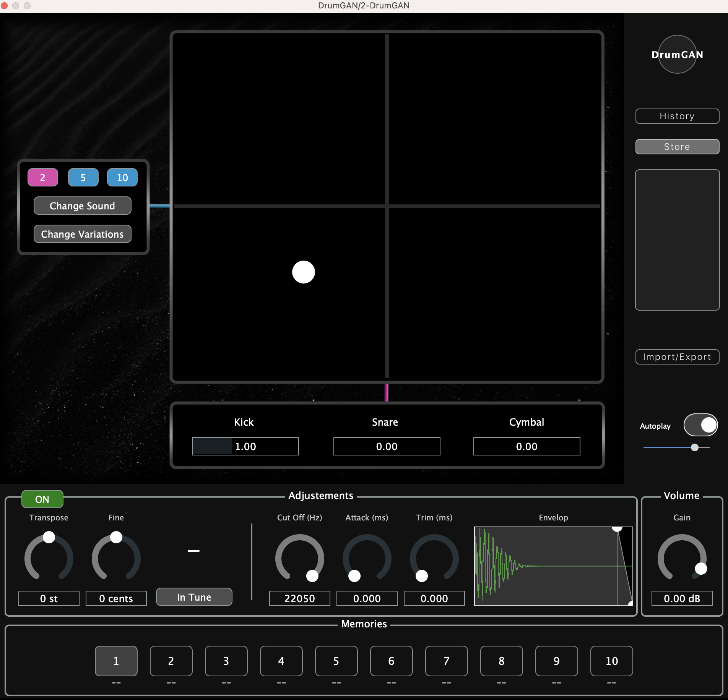
Task: Click the Transpose knob
Action: pyautogui.click(x=49, y=557)
